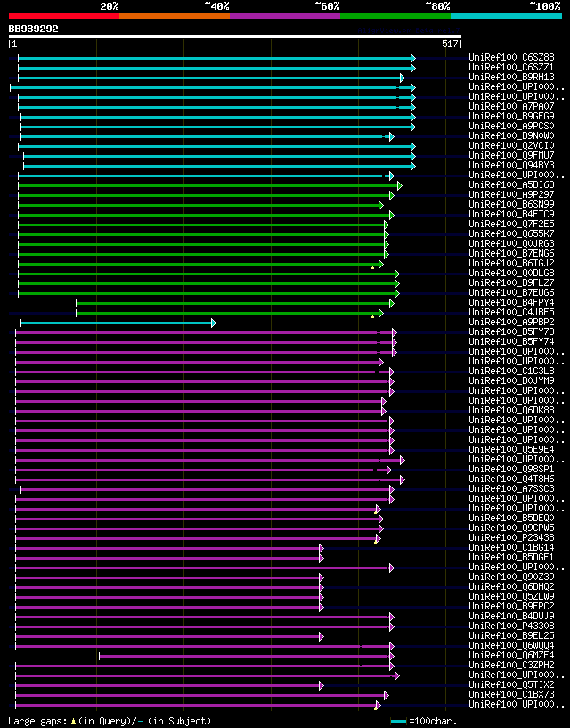Select hit label UniRef100_Q5ZLW9
This screenshot has height=728, width=570.
(x=511, y=596)
